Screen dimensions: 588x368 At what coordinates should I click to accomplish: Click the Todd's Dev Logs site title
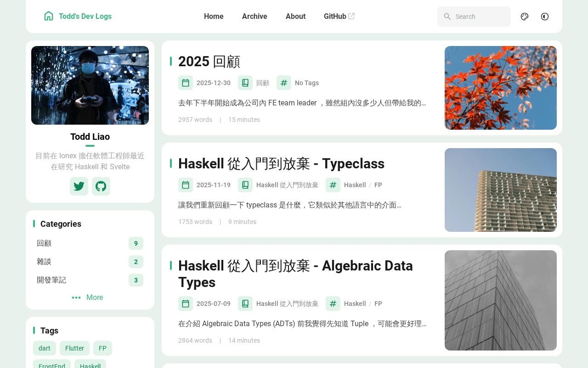tap(85, 17)
